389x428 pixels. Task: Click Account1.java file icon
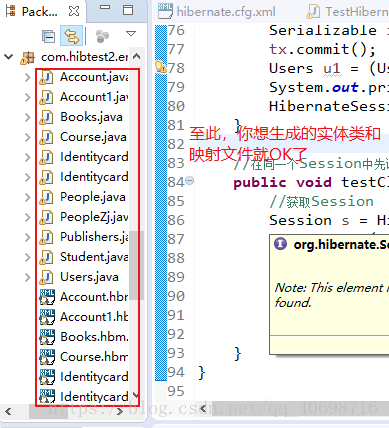click(46, 97)
